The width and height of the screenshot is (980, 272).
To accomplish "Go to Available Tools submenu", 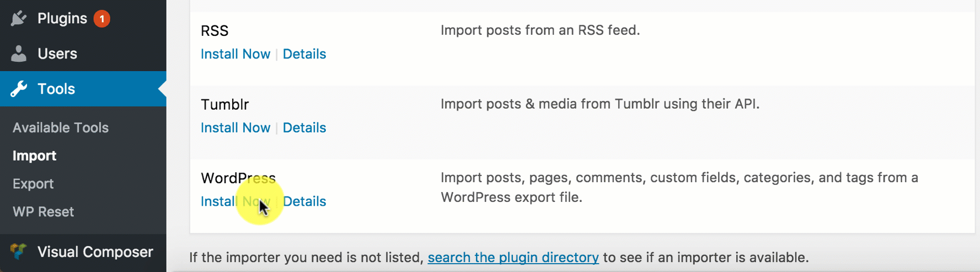I will pyautogui.click(x=61, y=127).
